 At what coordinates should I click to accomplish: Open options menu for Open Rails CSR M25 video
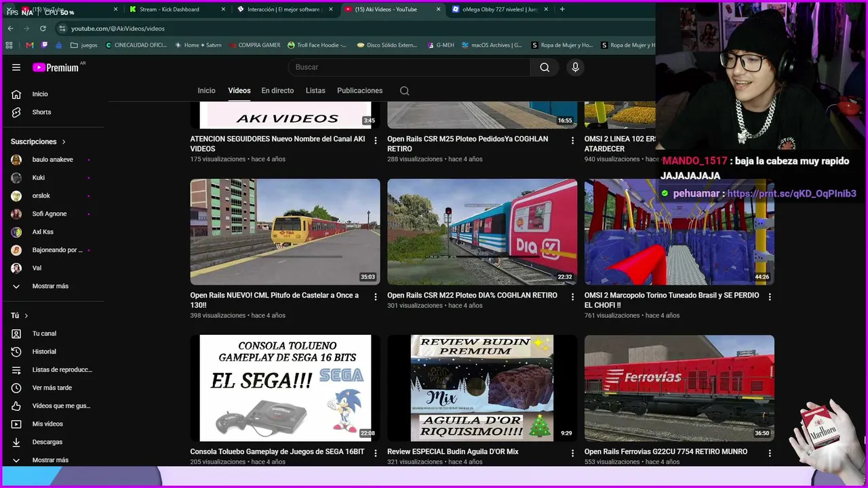point(572,141)
